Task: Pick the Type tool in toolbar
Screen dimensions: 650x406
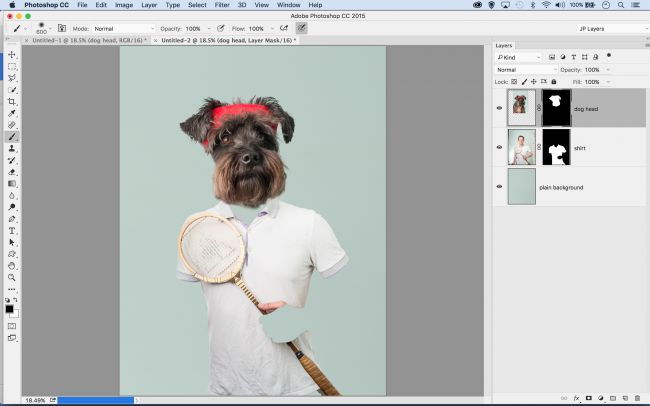Action: point(12,230)
